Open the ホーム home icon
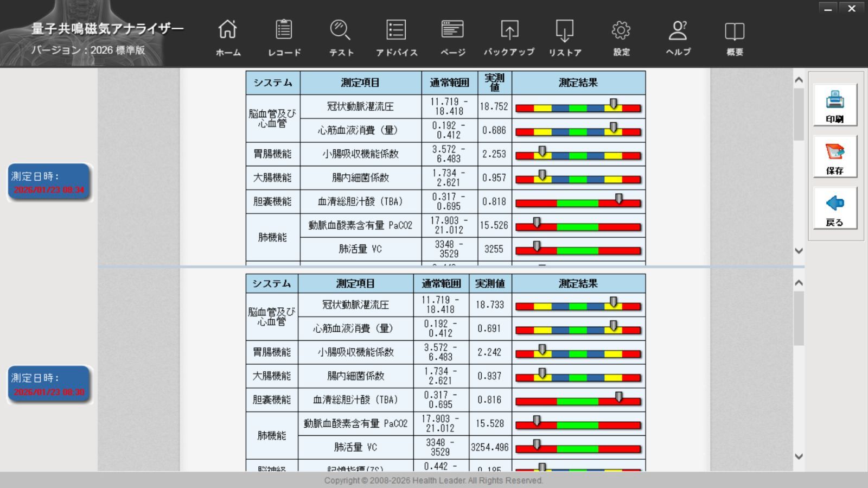This screenshot has height=488, width=868. 228,29
